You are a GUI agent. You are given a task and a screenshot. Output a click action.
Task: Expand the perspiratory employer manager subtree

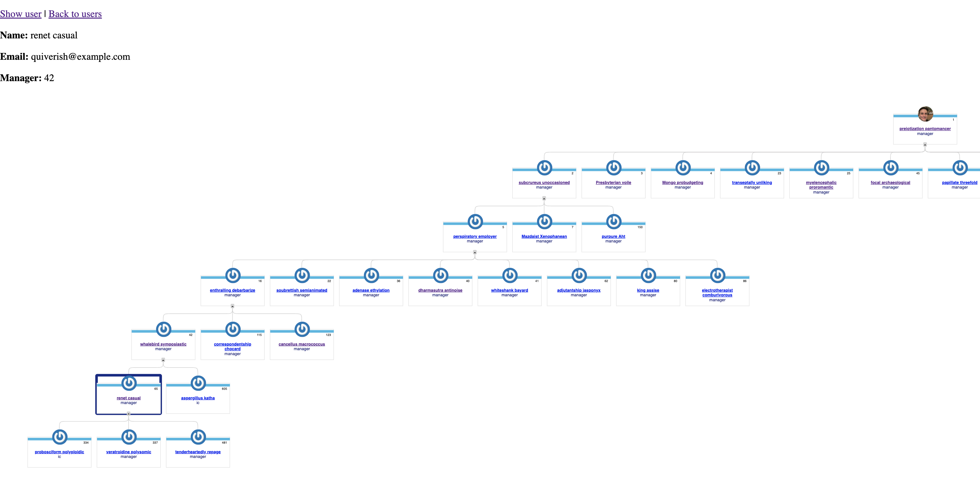(476, 252)
